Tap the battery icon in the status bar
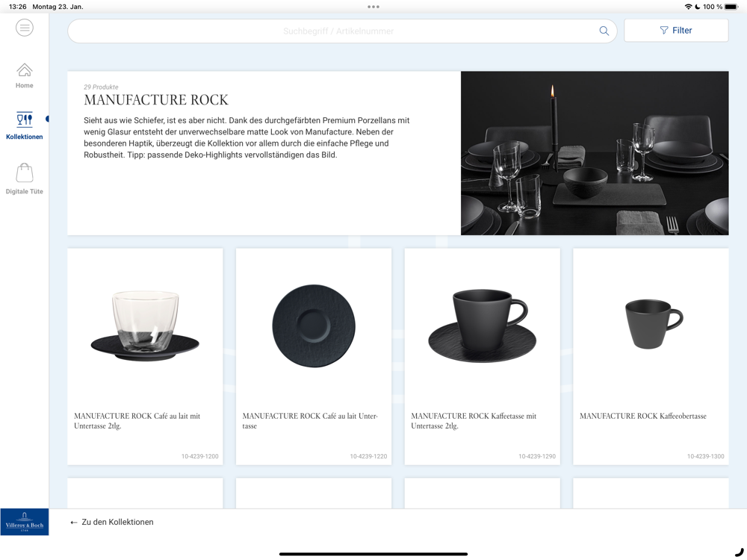 coord(732,7)
